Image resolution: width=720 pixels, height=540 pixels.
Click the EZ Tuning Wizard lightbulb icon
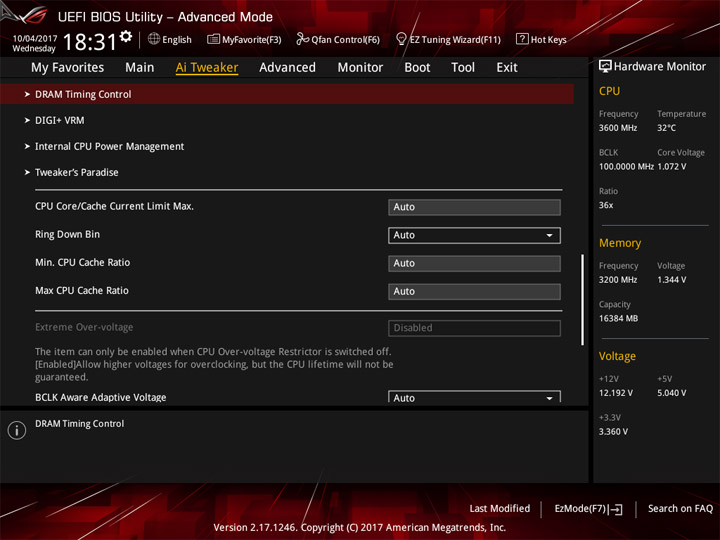[x=401, y=39]
